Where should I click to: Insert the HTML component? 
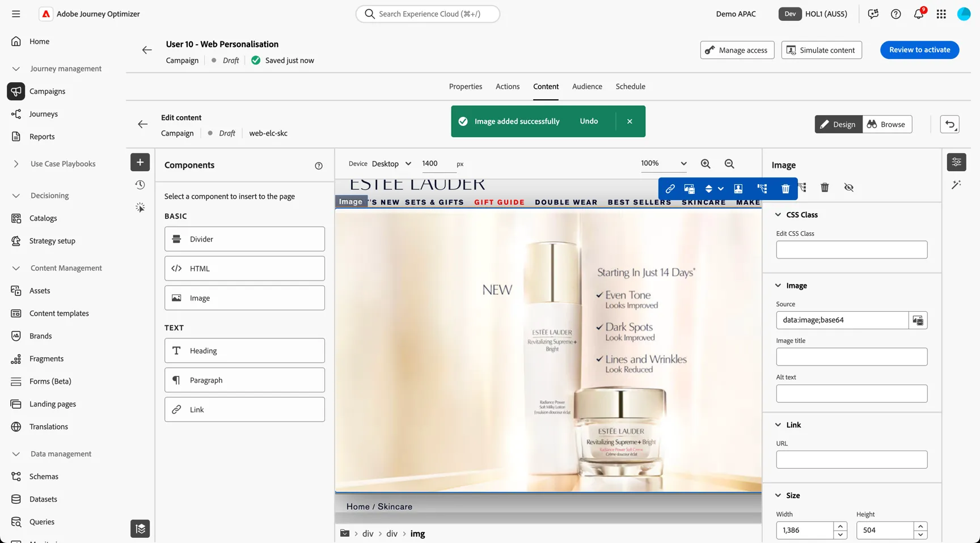(x=244, y=269)
